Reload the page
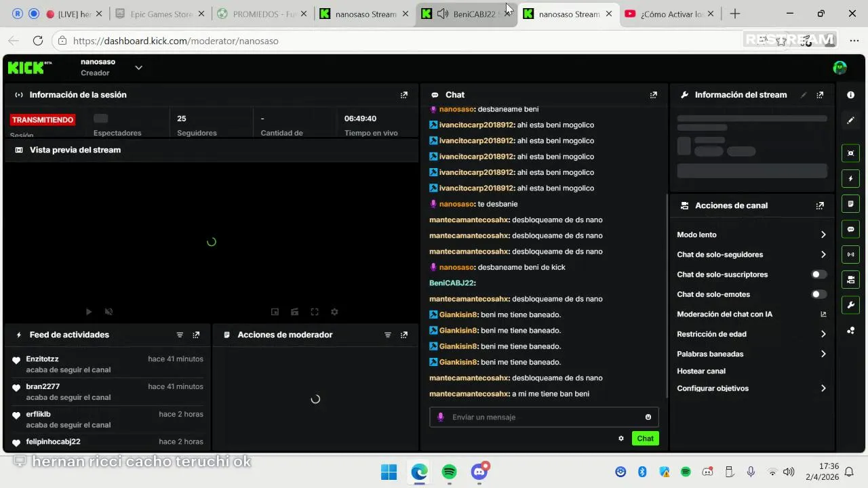The image size is (868, 488). (38, 41)
